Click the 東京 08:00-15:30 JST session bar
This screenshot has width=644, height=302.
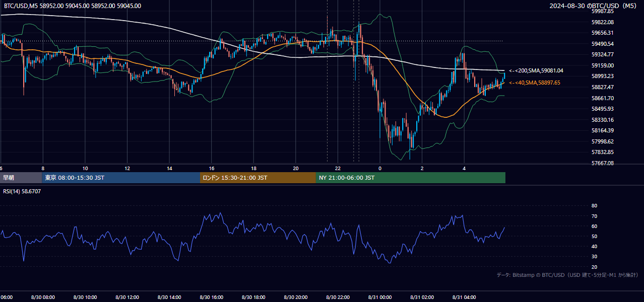click(121, 178)
